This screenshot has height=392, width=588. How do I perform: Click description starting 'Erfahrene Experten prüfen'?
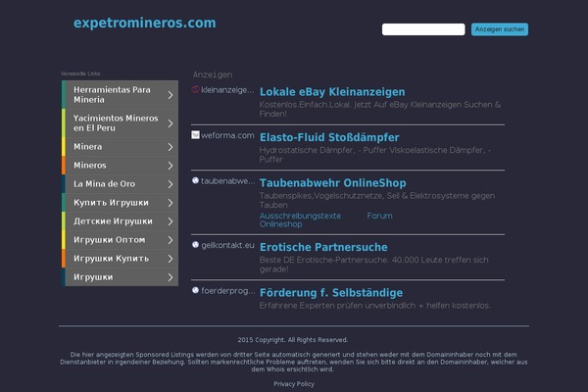pos(375,306)
